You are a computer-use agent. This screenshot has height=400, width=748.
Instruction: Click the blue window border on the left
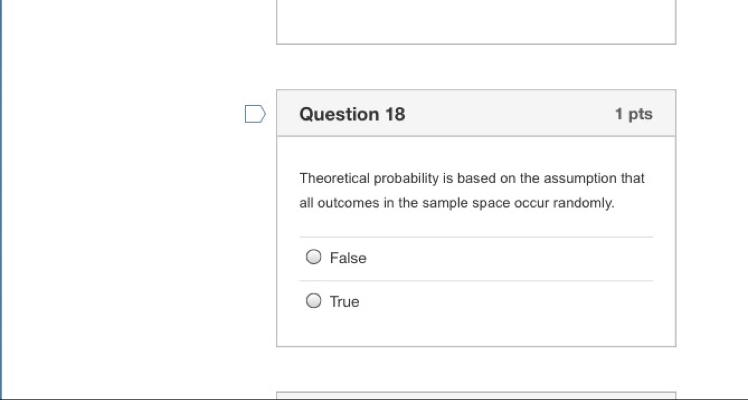point(1,200)
